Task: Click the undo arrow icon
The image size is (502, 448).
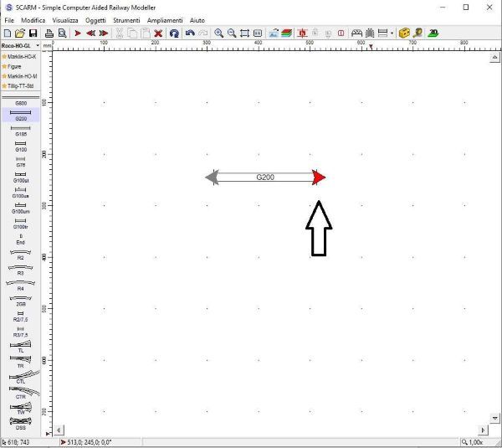Action: pyautogui.click(x=190, y=33)
